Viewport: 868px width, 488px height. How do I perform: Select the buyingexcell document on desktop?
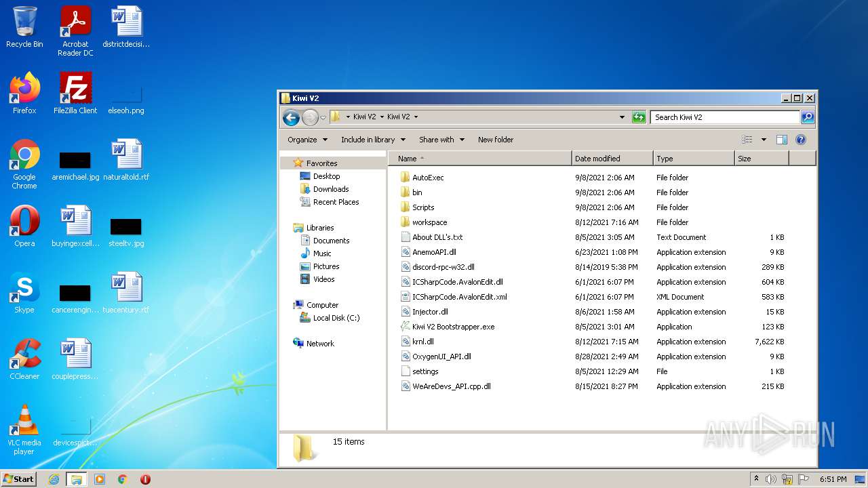(x=75, y=226)
